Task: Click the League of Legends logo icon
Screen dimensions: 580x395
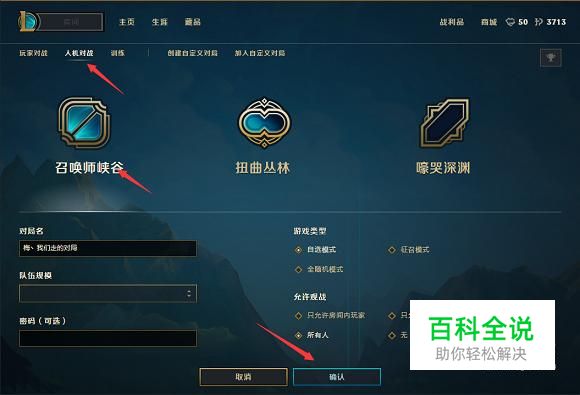Action: tap(27, 21)
